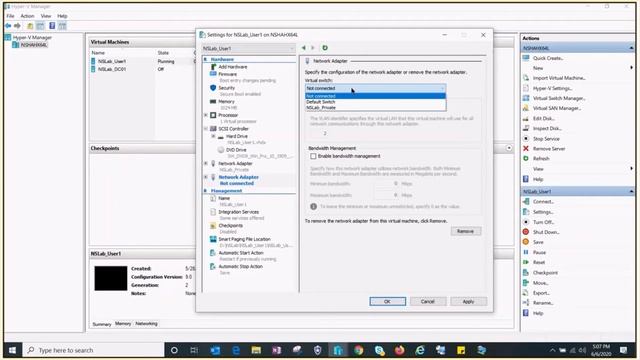
Task: Expand the Processor node
Action: pyautogui.click(x=206, y=115)
